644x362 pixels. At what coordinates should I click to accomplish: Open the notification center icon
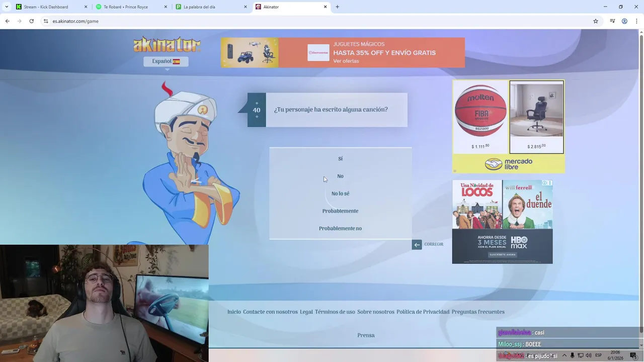tap(633, 355)
